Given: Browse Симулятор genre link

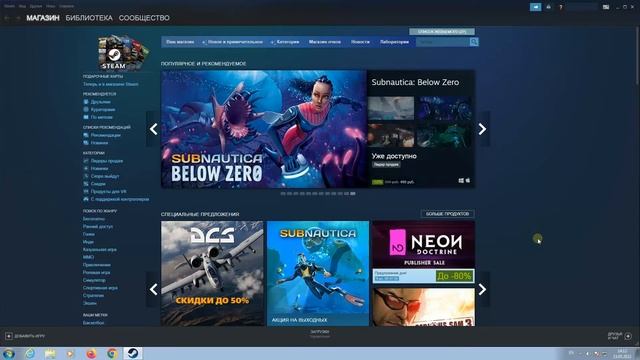Looking at the screenshot, I should [x=94, y=280].
